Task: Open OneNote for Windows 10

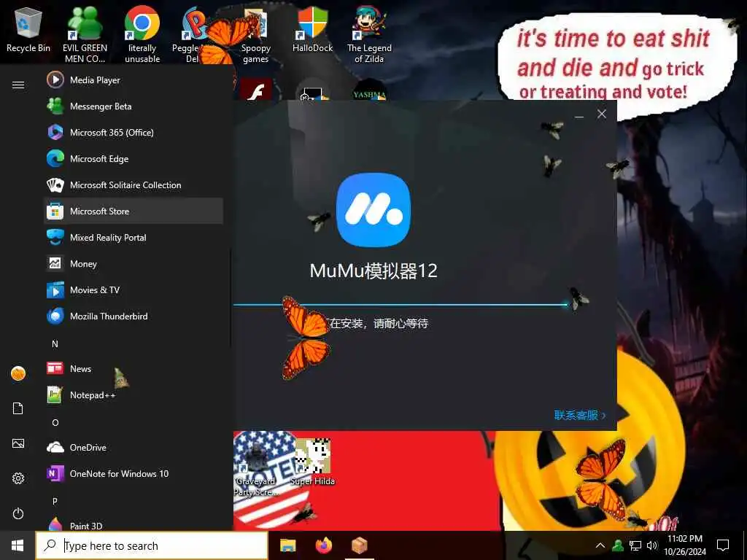Action: pyautogui.click(x=133, y=473)
